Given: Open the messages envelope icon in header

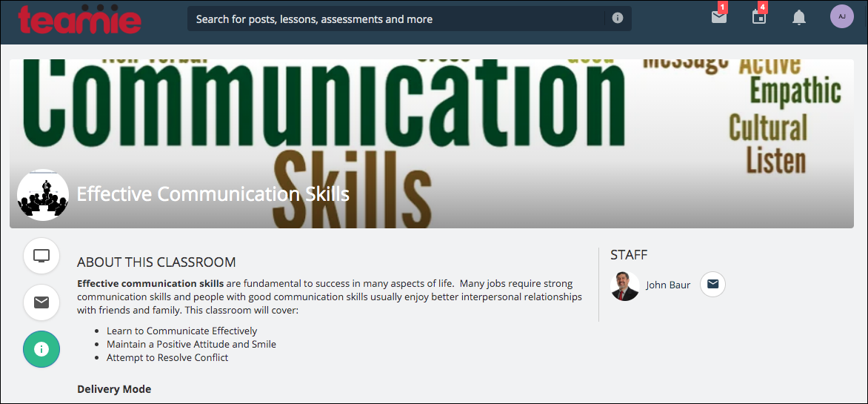Looking at the screenshot, I should point(718,17).
